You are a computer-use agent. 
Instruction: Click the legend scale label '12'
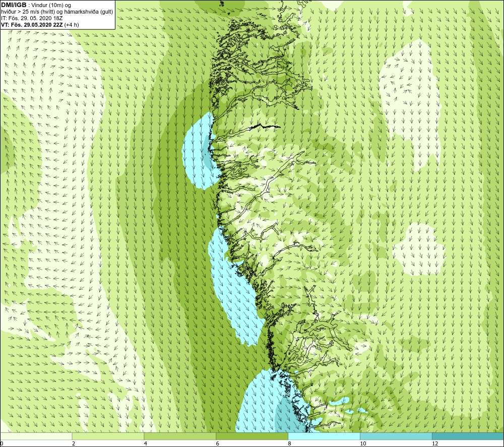pos(435,444)
